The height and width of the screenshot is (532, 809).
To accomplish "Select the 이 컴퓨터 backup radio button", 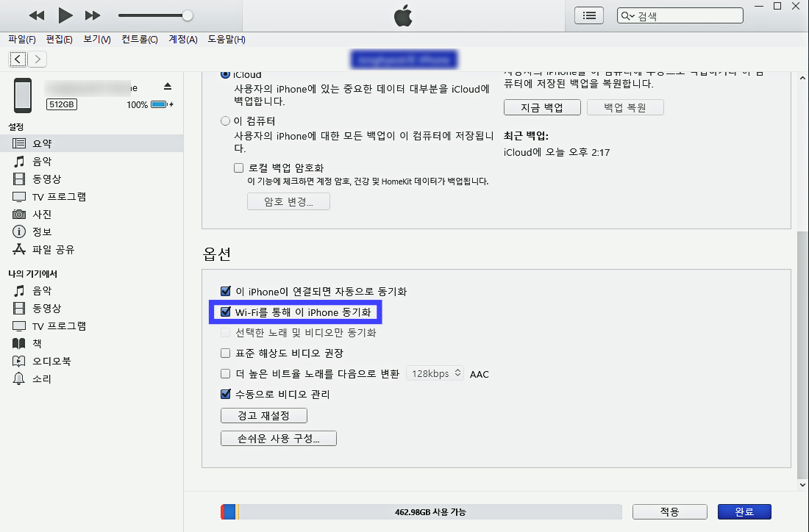I will pos(226,121).
